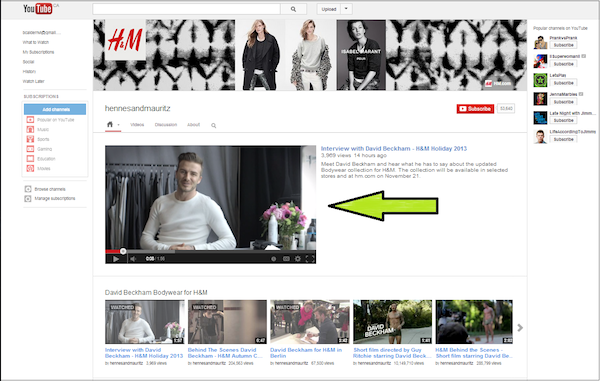The height and width of the screenshot is (381, 600).
Task: Click the Popular on YouTube icon
Action: coord(30,120)
